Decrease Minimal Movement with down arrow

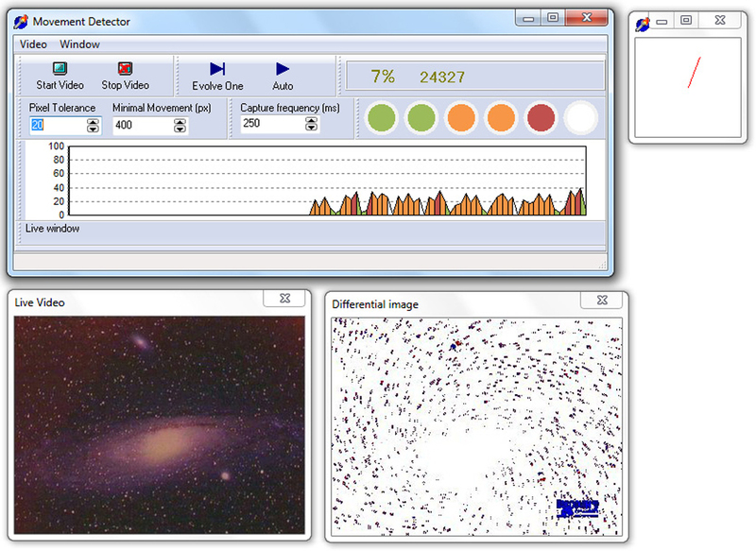pos(180,129)
